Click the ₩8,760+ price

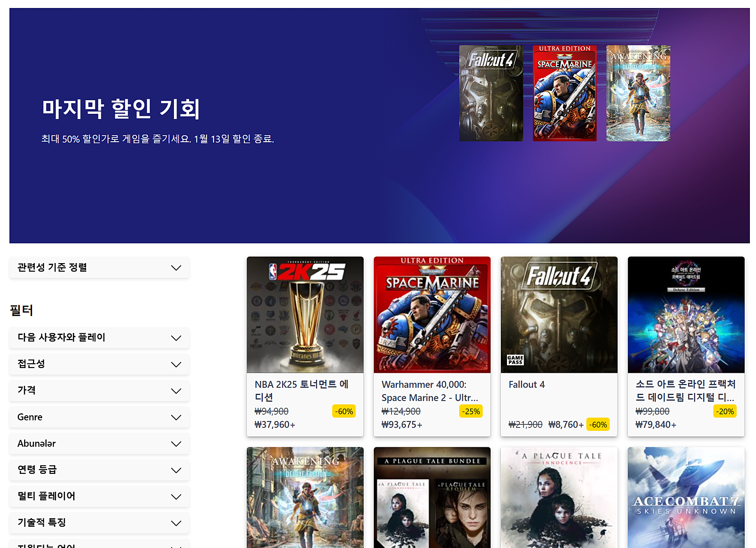point(566,425)
